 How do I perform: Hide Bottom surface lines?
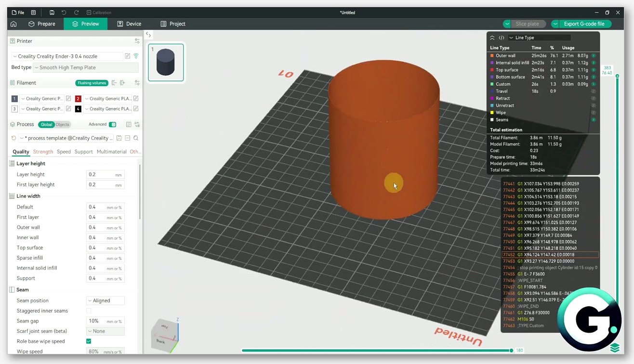[594, 77]
